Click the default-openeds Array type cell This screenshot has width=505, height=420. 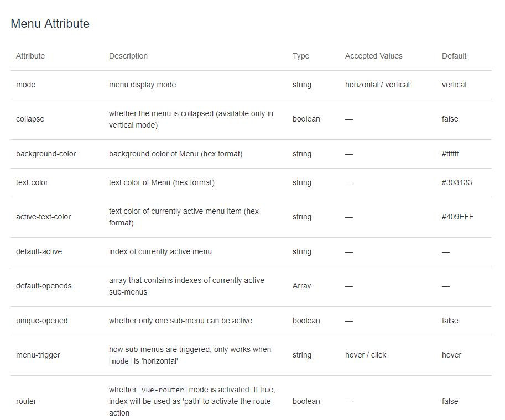pos(301,286)
